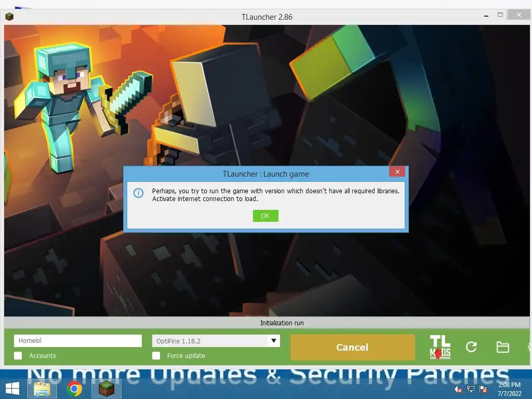Click the Initialization run status text
Viewport: 532px width, 399px height.
pos(282,323)
